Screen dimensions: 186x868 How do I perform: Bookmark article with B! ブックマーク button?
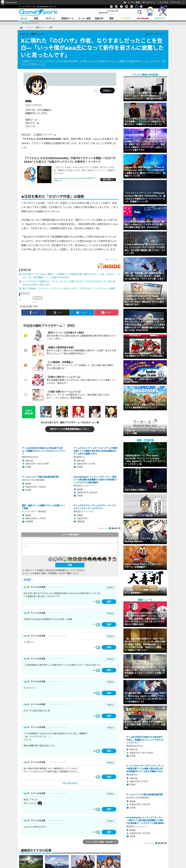point(82,312)
